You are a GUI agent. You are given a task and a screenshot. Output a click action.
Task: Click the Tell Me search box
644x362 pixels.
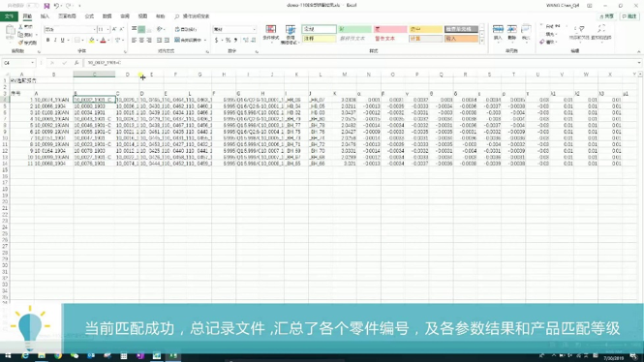pos(192,16)
